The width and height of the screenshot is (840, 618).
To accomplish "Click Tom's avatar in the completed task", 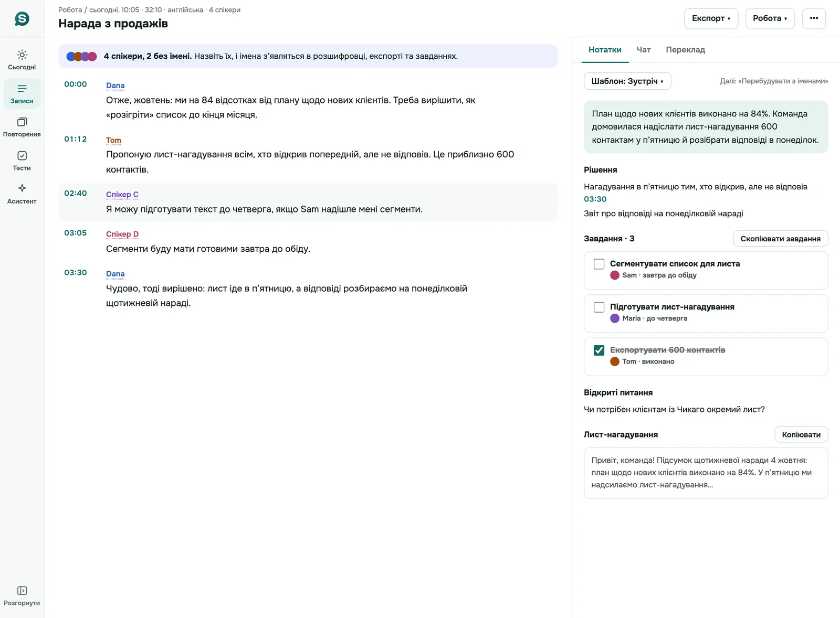I will point(615,361).
